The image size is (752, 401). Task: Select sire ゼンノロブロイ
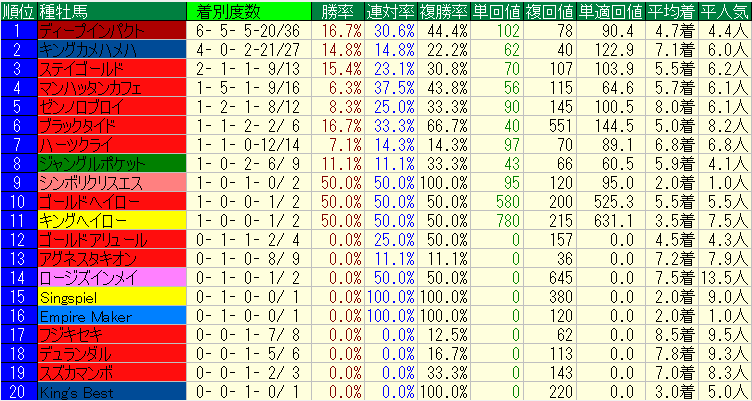click(112, 106)
